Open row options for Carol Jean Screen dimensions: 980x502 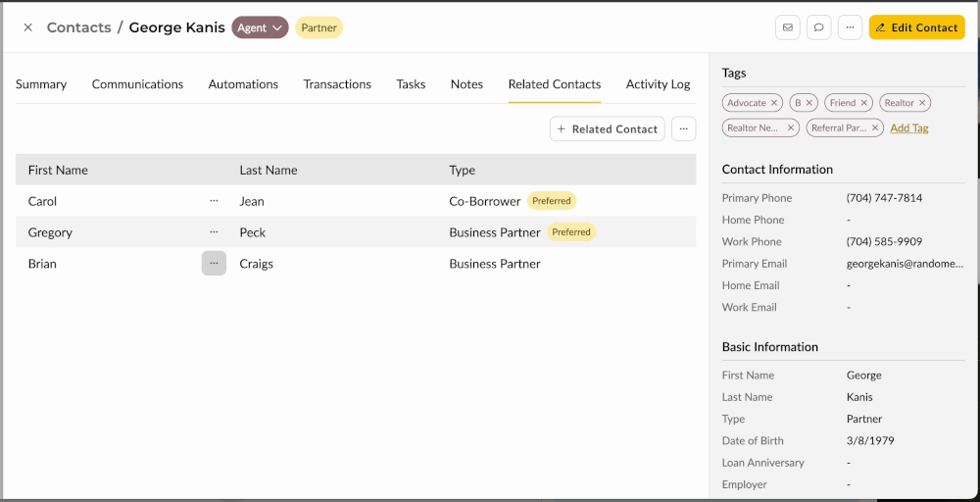[214, 201]
